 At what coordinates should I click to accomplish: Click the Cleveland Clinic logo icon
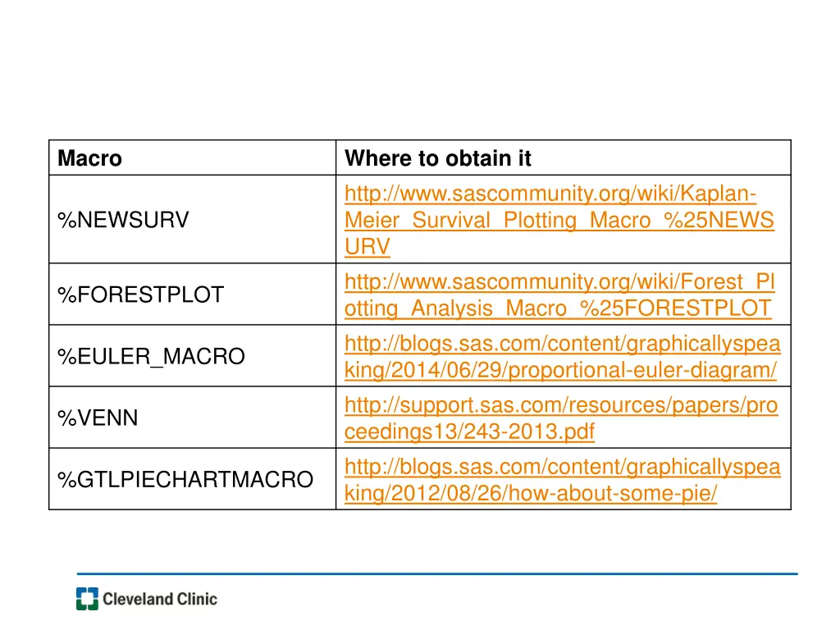click(87, 598)
